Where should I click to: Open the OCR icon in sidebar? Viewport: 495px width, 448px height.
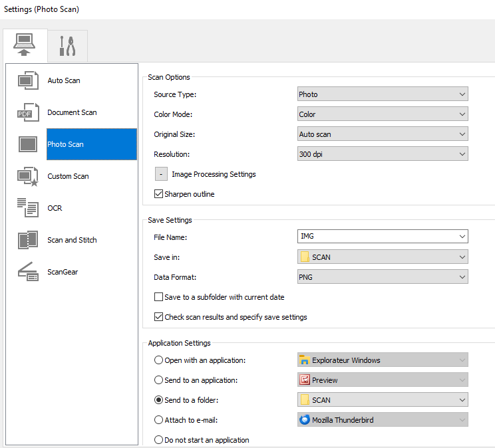[x=28, y=208]
